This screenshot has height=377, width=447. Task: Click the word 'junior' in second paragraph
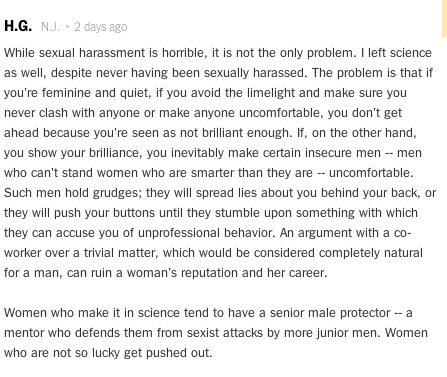[x=340, y=333]
